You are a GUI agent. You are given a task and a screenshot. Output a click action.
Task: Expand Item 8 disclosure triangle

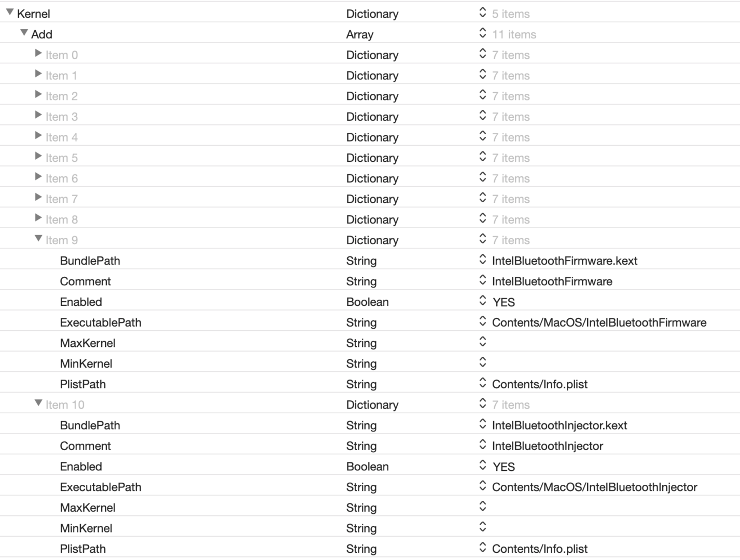(38, 218)
